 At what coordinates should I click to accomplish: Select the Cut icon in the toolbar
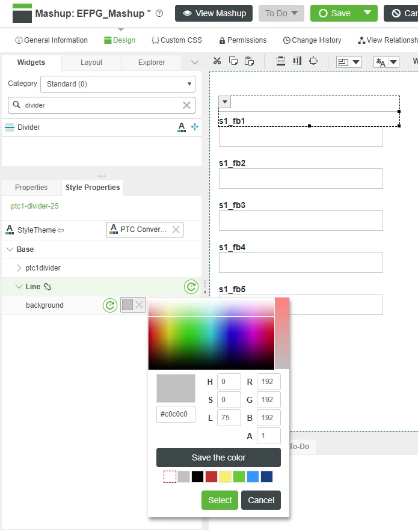[217, 61]
